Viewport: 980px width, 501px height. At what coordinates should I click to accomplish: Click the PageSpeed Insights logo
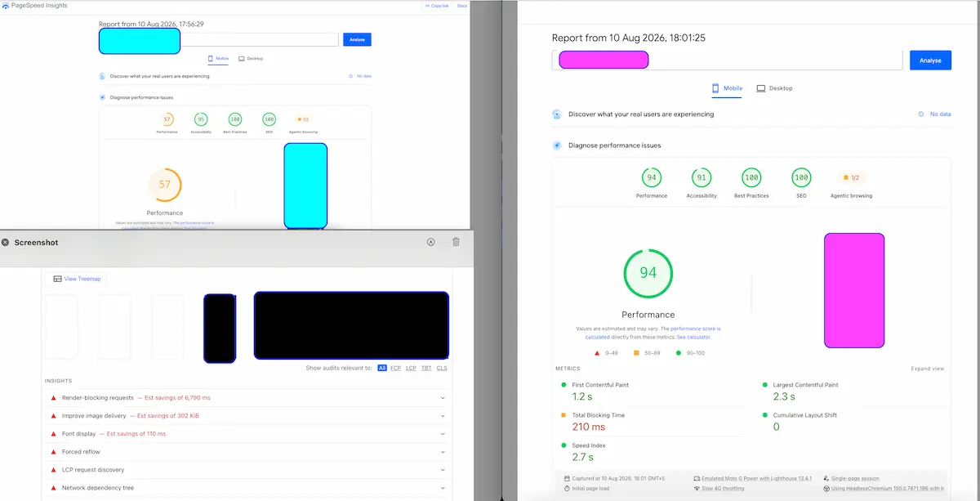pyautogui.click(x=5, y=6)
